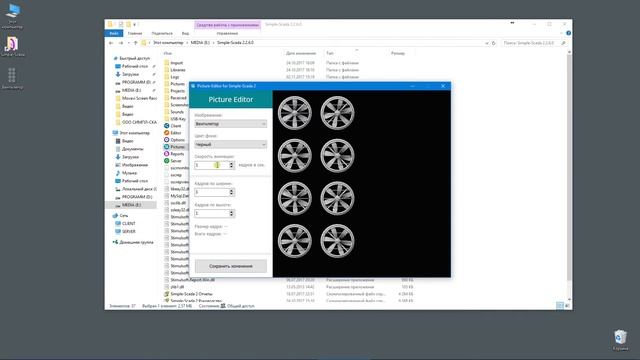Select highlighted MEDIA (E:) drive in sidebar
The width and height of the screenshot is (640, 360).
tap(131, 205)
